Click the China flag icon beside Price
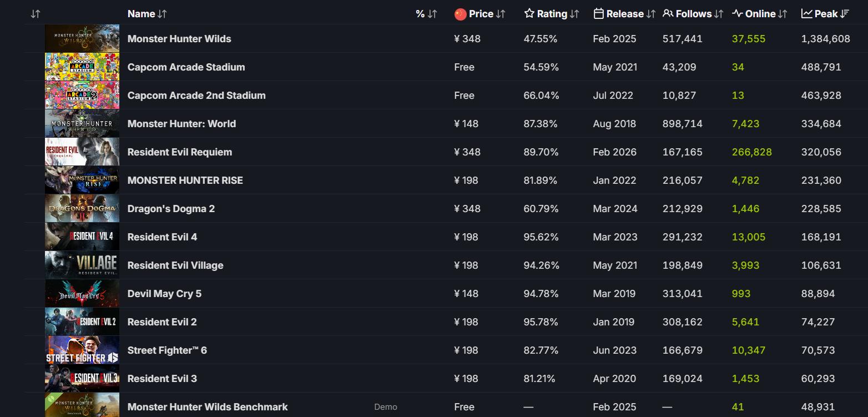The width and height of the screenshot is (868, 417). 460,14
